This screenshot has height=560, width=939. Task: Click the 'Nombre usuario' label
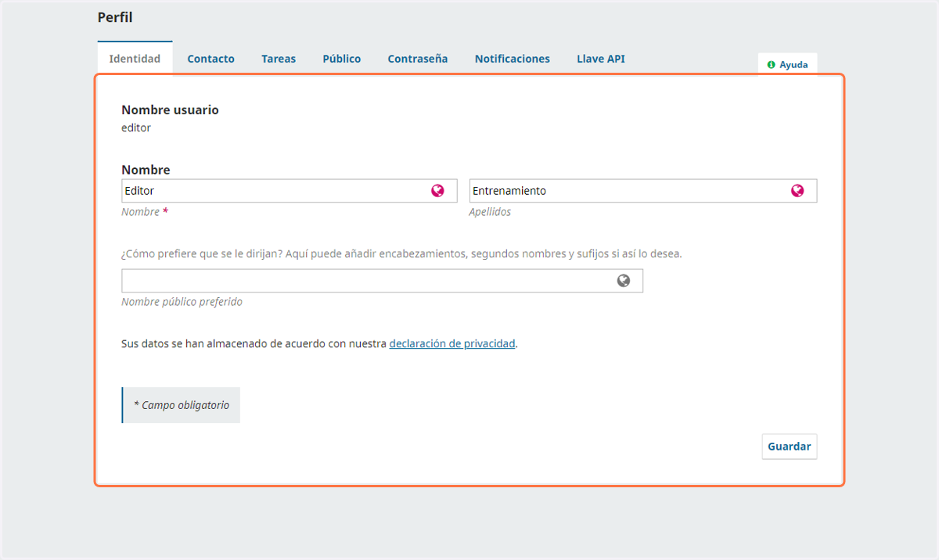click(171, 109)
